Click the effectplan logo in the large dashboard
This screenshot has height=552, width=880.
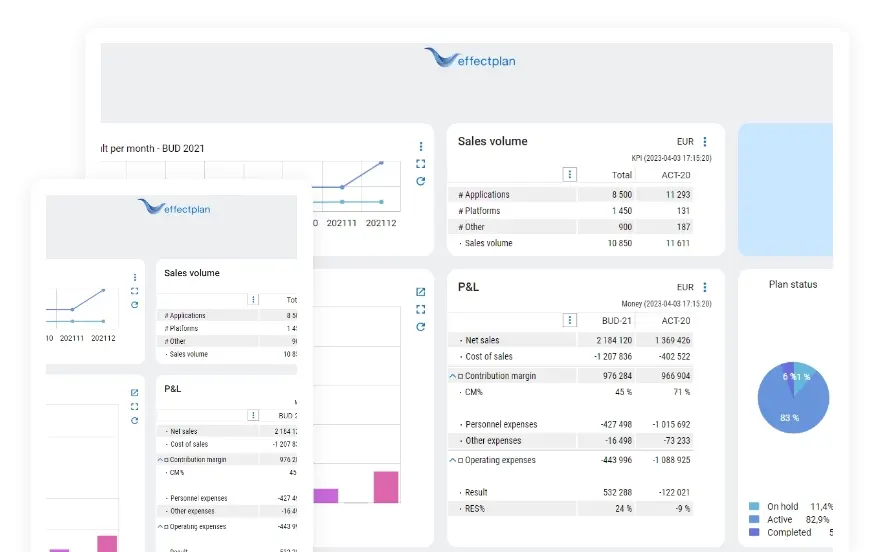(470, 58)
